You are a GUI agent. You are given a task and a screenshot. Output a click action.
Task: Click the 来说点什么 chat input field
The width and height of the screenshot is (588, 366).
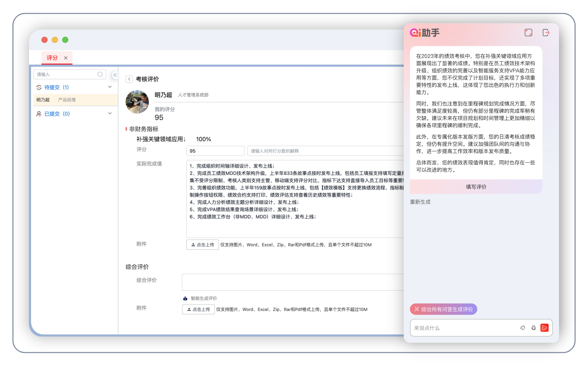click(x=464, y=328)
